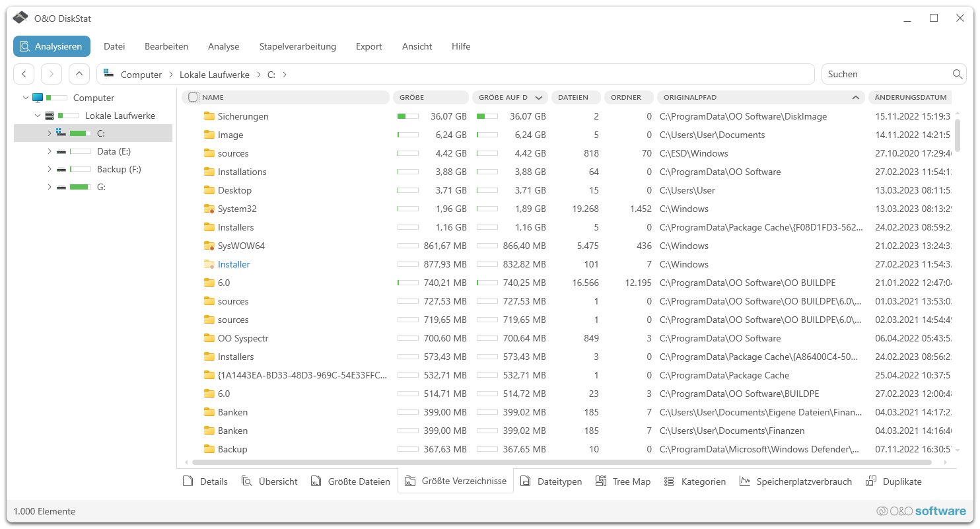
Task: Switch to the Tree Map tab
Action: [623, 481]
